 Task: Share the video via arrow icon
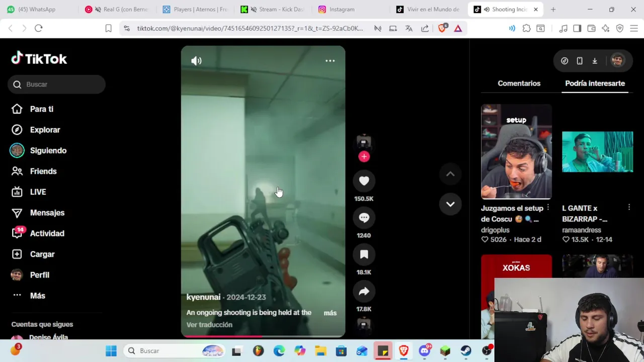364,292
